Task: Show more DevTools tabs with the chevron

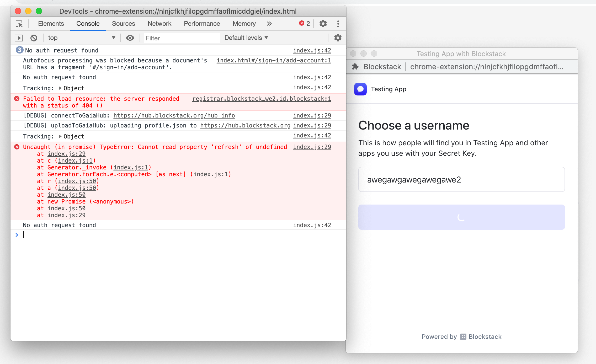Action: pos(269,24)
